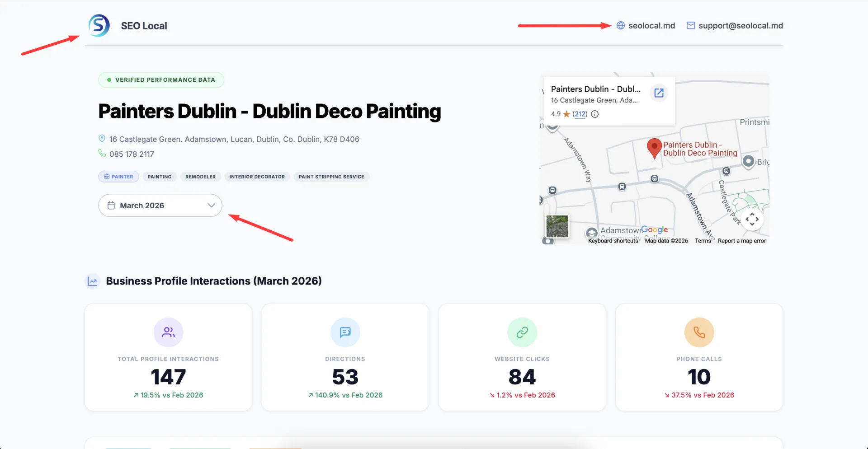The width and height of the screenshot is (868, 449).
Task: Click the 19.5% vs Feb 2026 change
Action: pos(168,395)
